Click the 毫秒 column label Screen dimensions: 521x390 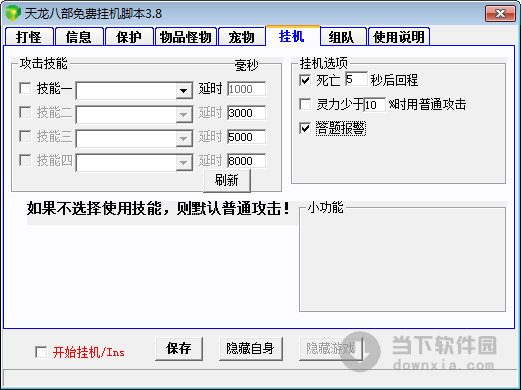246,65
